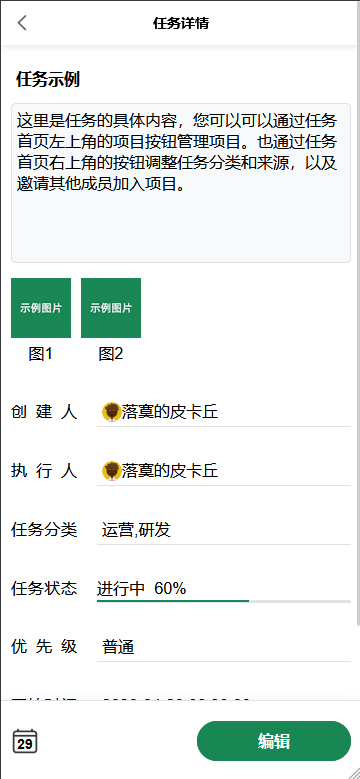Image resolution: width=360 pixels, height=779 pixels.
Task: Select the 任务示例 task title
Action: [x=48, y=79]
